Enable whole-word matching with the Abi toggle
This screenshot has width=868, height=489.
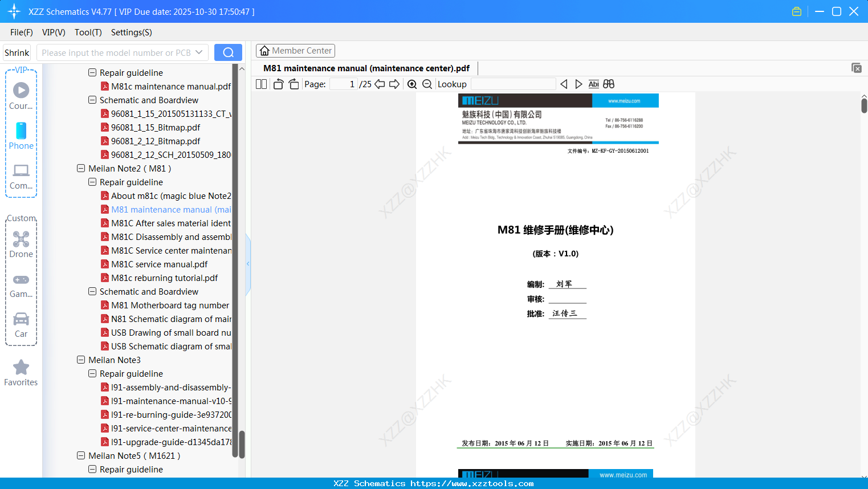[593, 84]
